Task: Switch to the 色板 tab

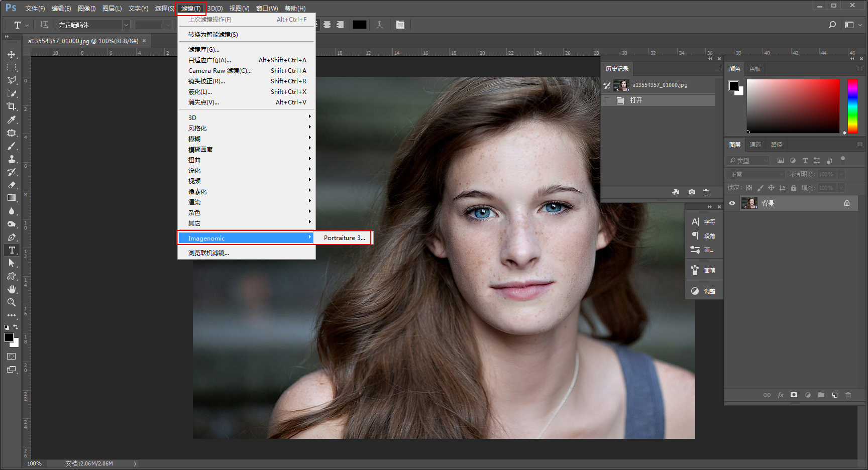Action: pos(755,69)
